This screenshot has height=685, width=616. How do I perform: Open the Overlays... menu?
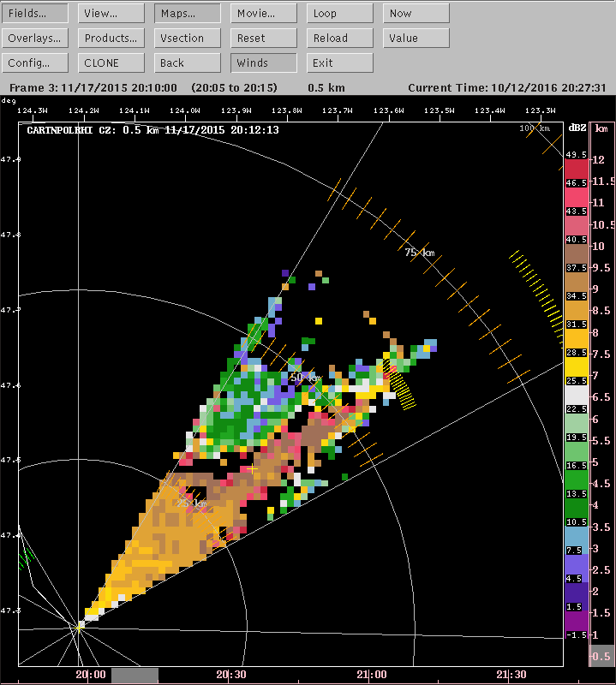[35, 39]
